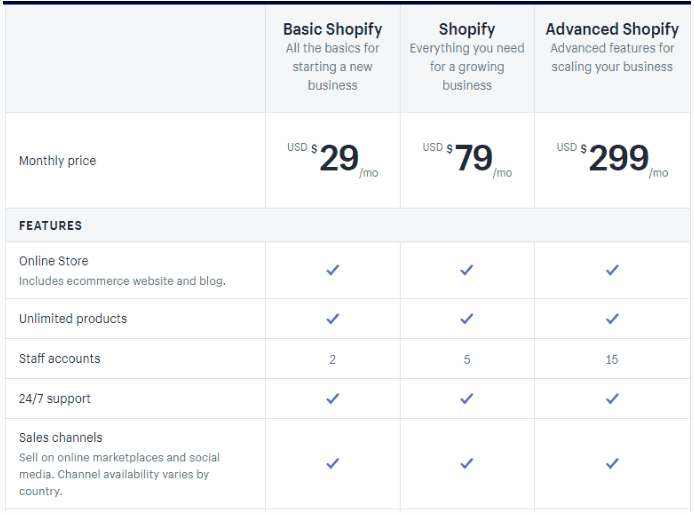
Task: Click Online Store checkmark under Basic Shopify
Action: coord(333,270)
